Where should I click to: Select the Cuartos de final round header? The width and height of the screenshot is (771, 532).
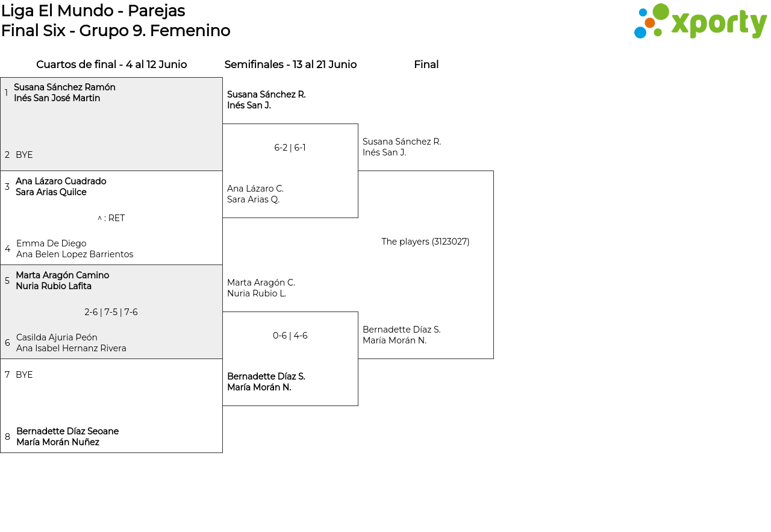click(x=111, y=64)
